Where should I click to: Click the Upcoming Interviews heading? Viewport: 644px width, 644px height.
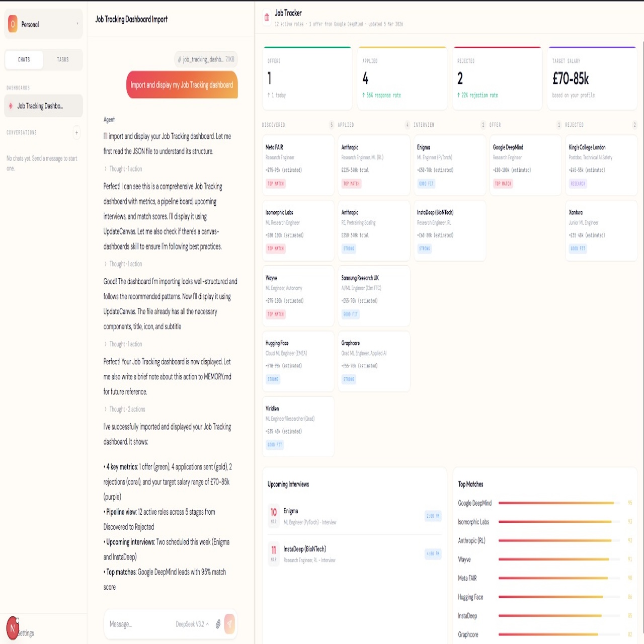coord(288,484)
